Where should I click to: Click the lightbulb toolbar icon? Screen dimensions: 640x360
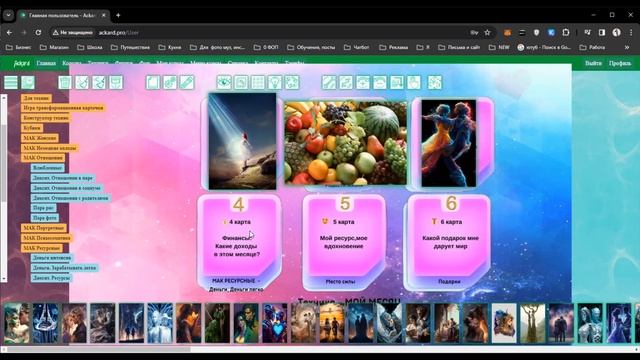coord(275,82)
